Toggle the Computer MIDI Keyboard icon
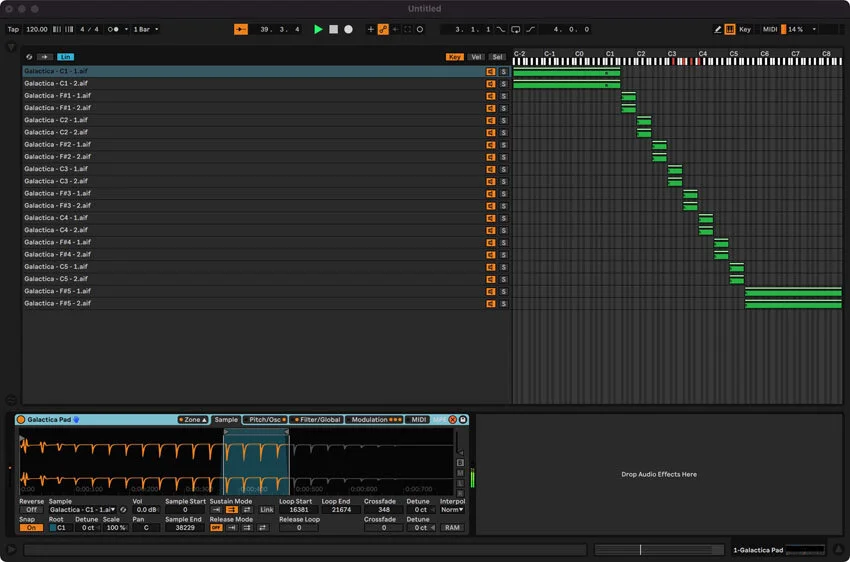Image resolution: width=850 pixels, height=562 pixels. [730, 29]
